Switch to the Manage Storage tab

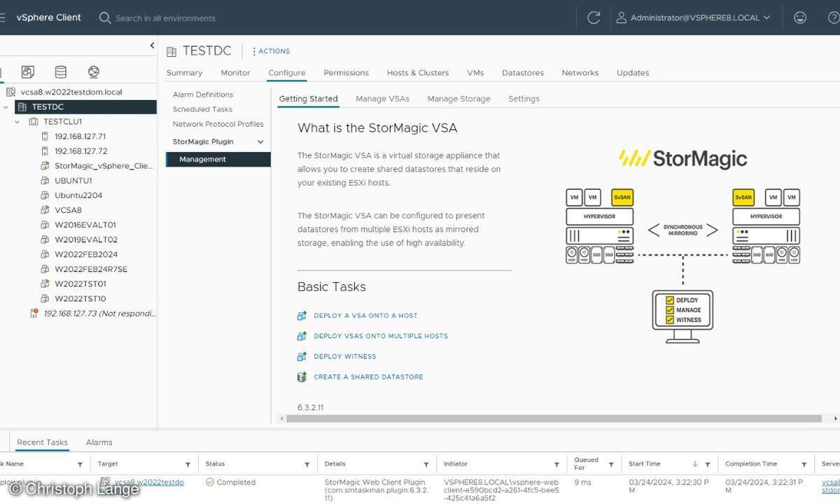pos(459,99)
